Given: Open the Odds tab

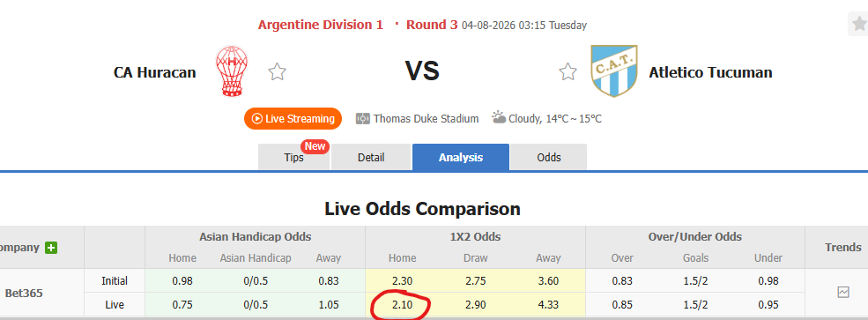Looking at the screenshot, I should [x=549, y=157].
